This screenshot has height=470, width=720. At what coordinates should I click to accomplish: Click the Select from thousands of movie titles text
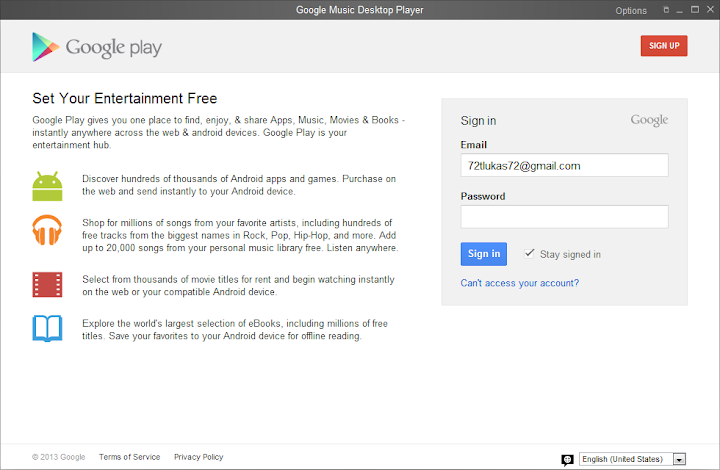point(238,285)
